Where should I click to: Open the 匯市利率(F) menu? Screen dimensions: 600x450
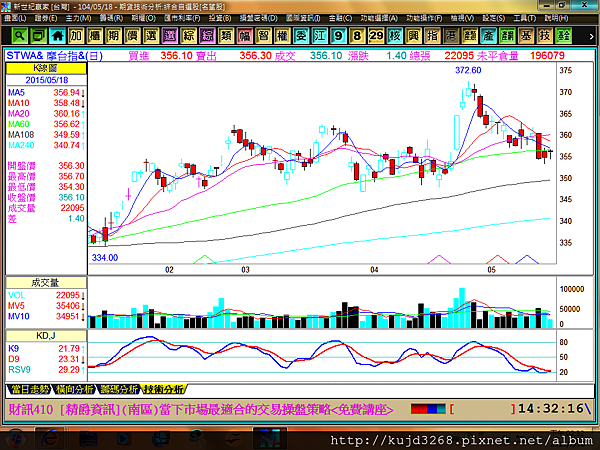182,18
